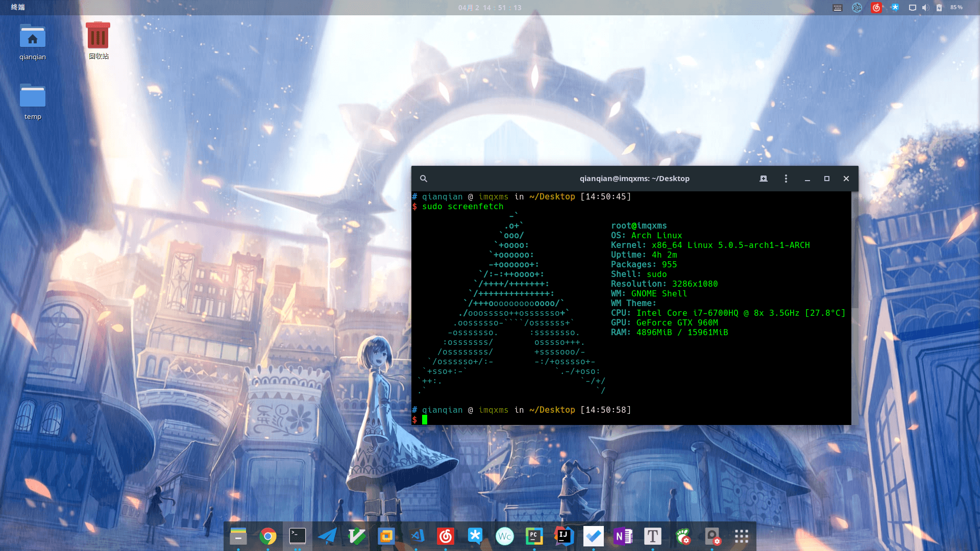Open the Files manager from the dock
The width and height of the screenshot is (980, 551).
238,536
